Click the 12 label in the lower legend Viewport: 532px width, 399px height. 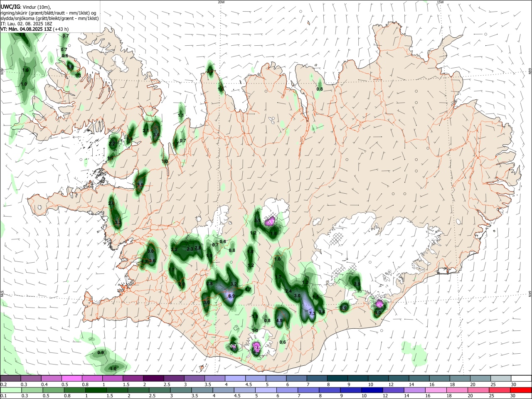point(385,396)
